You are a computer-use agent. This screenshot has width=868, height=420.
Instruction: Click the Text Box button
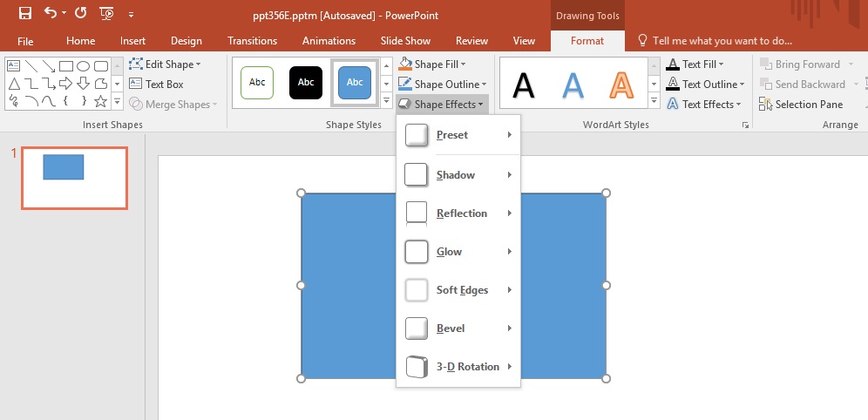(x=156, y=85)
